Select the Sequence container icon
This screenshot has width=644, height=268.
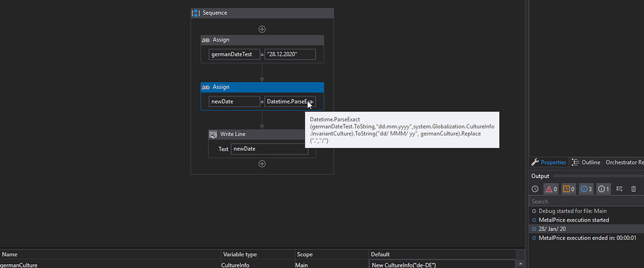coord(196,13)
